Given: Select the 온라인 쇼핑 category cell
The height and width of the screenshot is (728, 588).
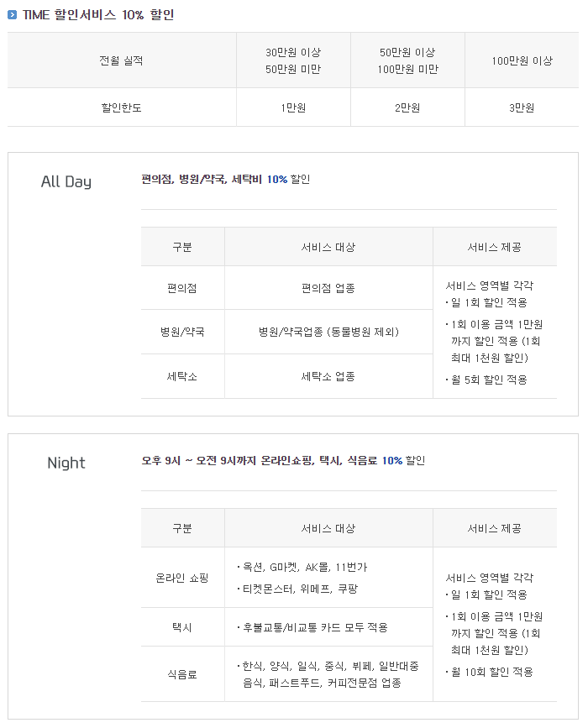Looking at the screenshot, I should [x=182, y=578].
